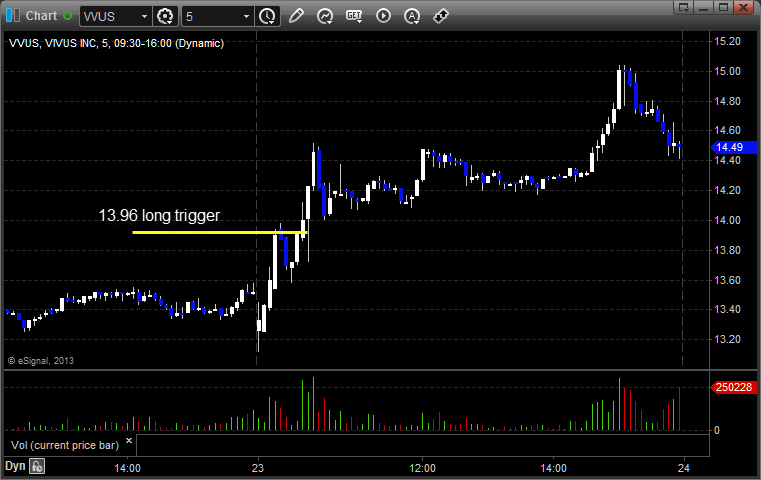This screenshot has width=761, height=480.
Task: Open the VVUS symbol dropdown arrow
Action: [x=144, y=17]
